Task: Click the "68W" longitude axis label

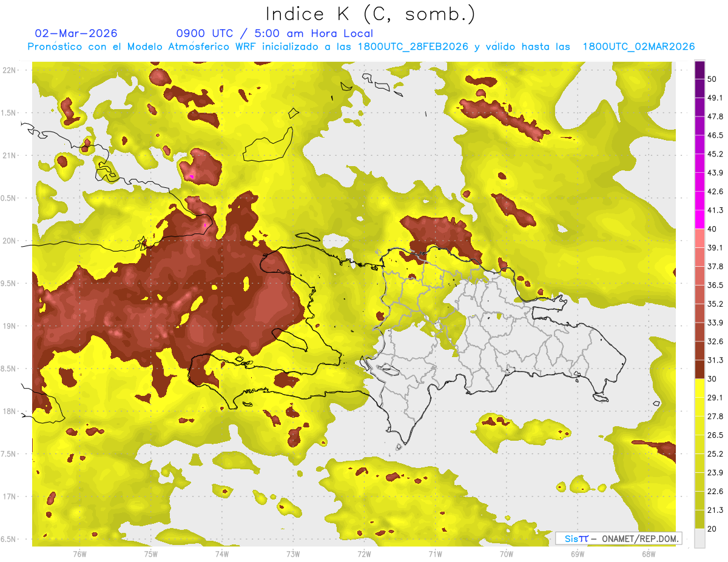Action: (x=649, y=554)
